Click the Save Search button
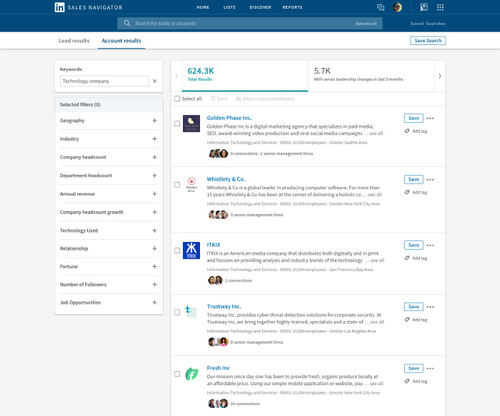 tap(428, 41)
